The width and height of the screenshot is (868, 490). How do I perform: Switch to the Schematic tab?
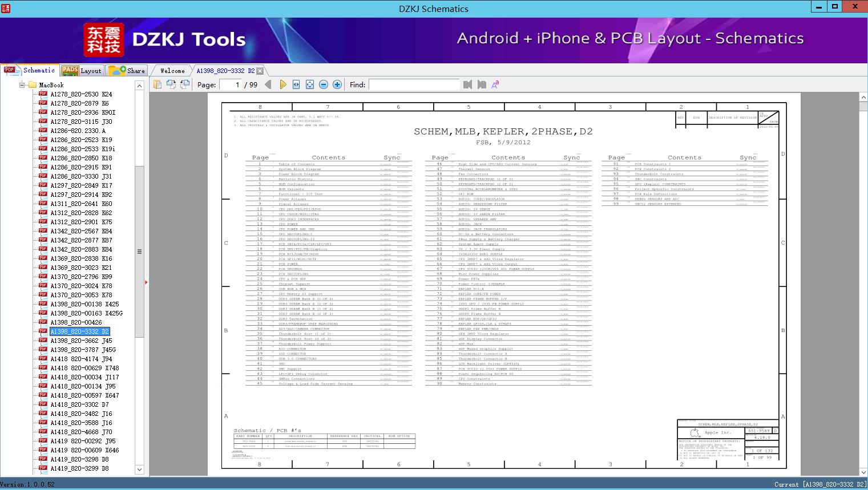pos(30,70)
